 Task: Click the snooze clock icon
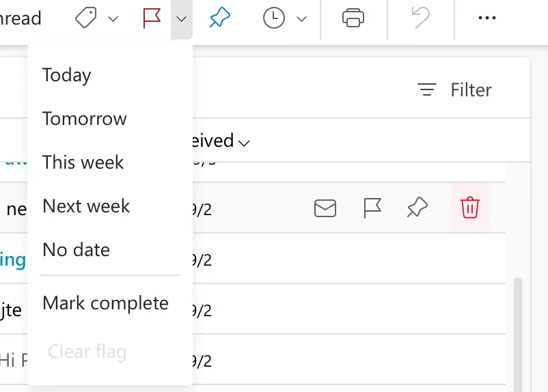coord(274,18)
